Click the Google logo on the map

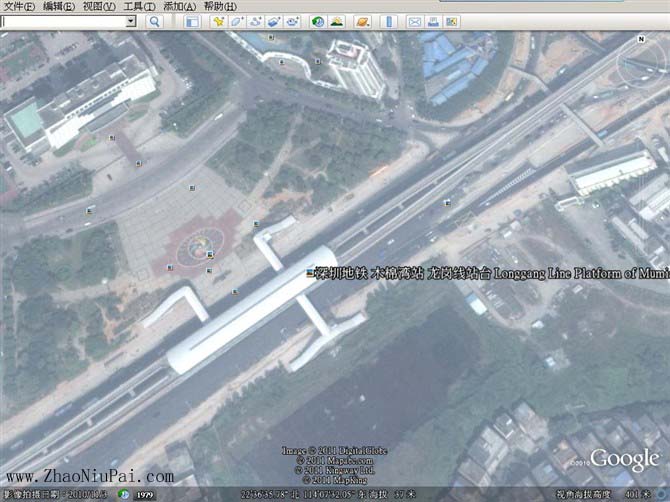click(x=624, y=460)
